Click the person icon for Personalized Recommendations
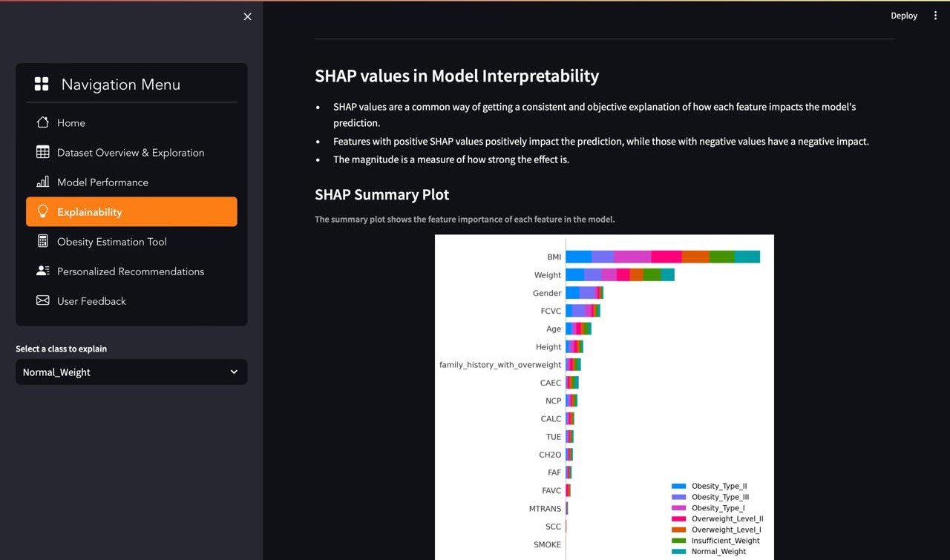Image resolution: width=950 pixels, height=560 pixels. coord(43,271)
